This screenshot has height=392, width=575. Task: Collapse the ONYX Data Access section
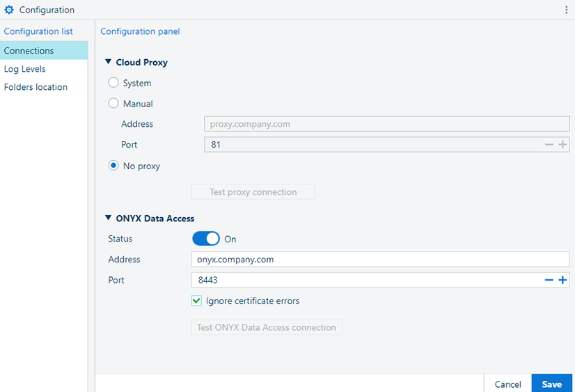click(x=109, y=218)
